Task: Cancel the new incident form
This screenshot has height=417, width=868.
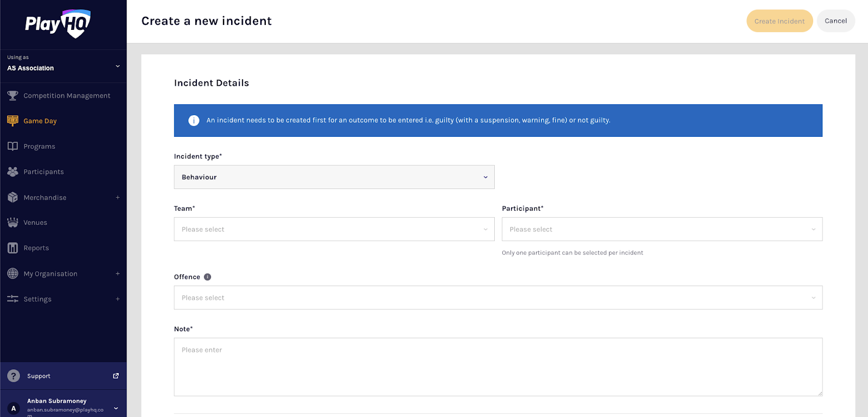Action: click(x=835, y=21)
